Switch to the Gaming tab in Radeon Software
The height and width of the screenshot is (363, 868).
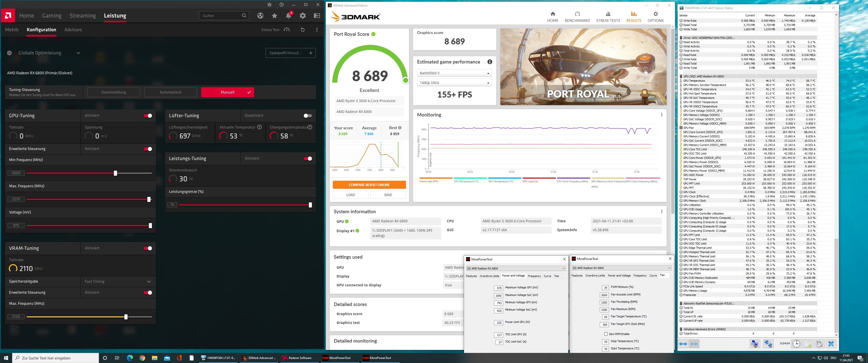coord(51,15)
